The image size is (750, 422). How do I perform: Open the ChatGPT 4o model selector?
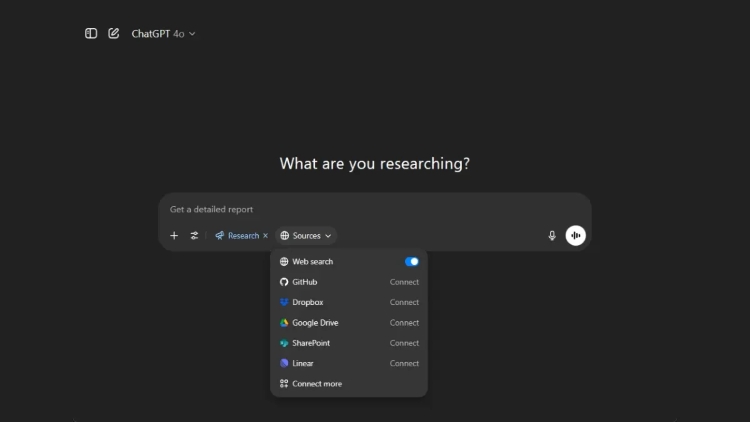pos(163,33)
